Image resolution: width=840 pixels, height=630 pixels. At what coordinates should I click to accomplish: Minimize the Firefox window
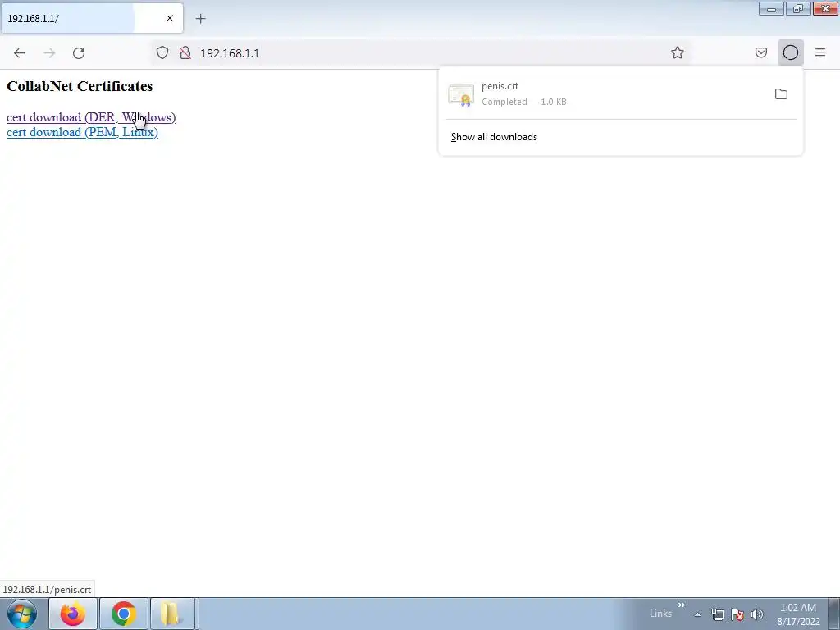tap(771, 8)
